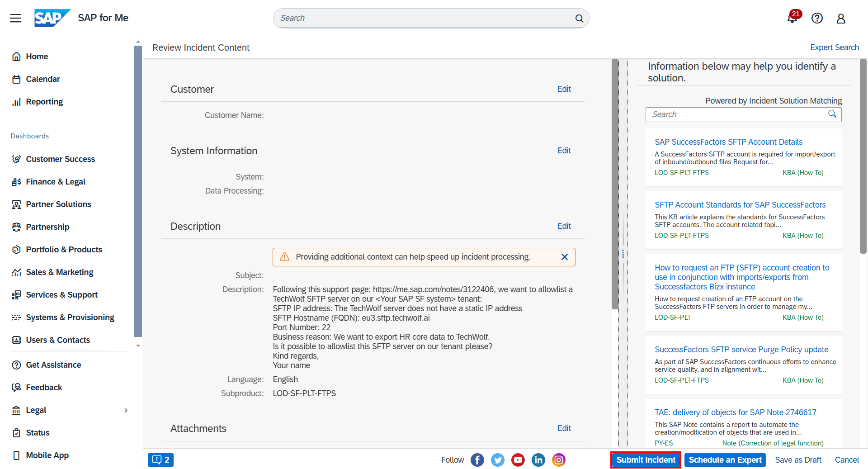Screen dimensions: 868x469
Task: Open SAP SuccessFactors SFTP Account Details article
Action: point(728,142)
